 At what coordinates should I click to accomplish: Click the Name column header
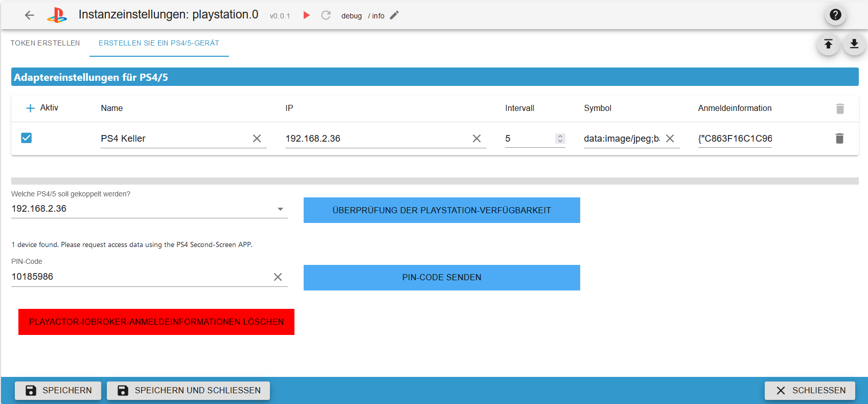pyautogui.click(x=112, y=108)
